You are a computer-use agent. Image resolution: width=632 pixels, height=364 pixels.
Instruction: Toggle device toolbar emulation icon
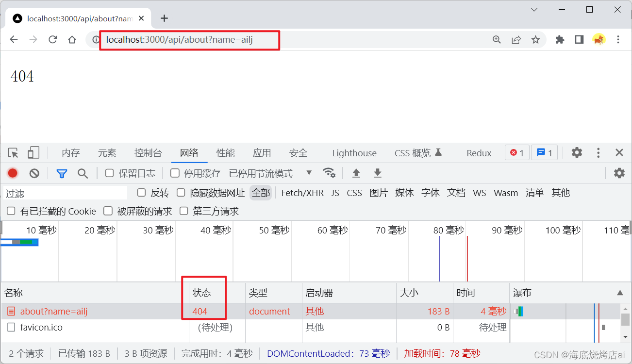click(x=33, y=153)
